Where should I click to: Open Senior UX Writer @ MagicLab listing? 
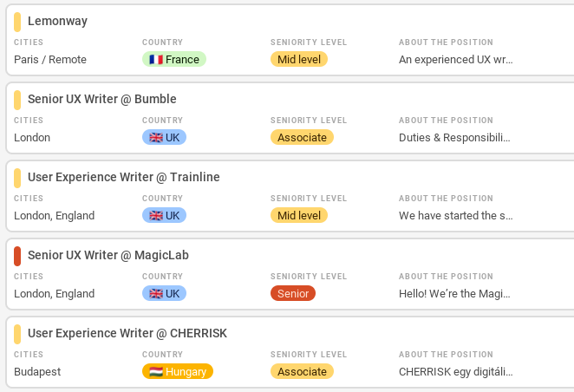tap(108, 255)
